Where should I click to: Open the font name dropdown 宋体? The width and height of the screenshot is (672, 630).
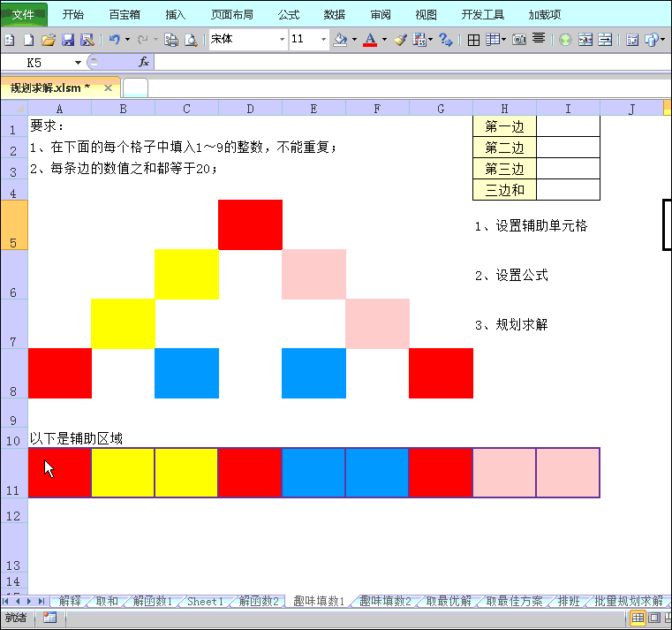click(282, 40)
